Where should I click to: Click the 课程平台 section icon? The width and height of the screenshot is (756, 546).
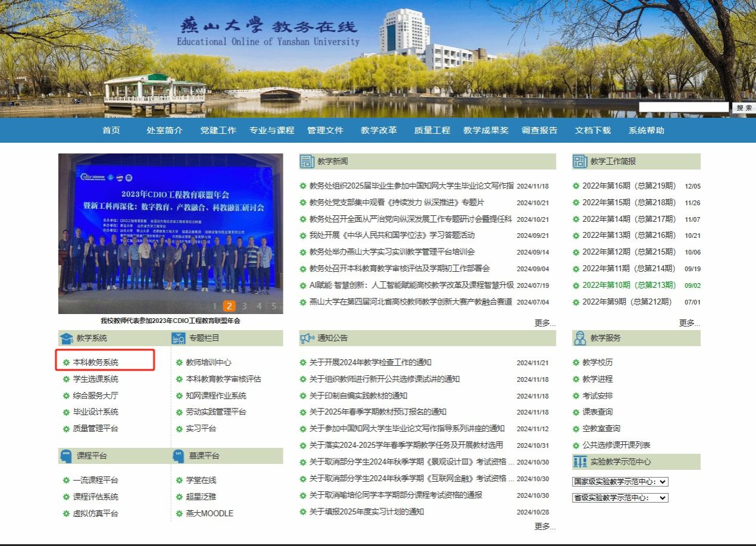(66, 456)
